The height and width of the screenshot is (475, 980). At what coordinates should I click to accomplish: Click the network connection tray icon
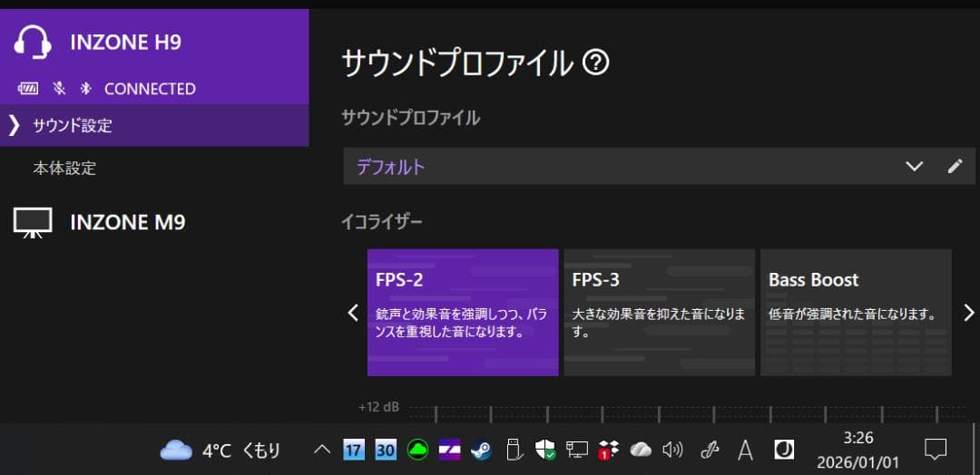coord(577,450)
